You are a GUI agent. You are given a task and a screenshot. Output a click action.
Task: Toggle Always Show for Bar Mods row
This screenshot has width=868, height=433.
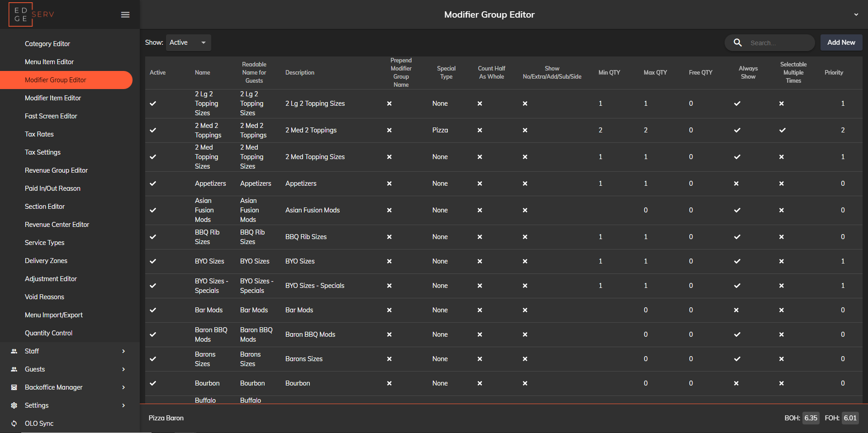(x=736, y=310)
